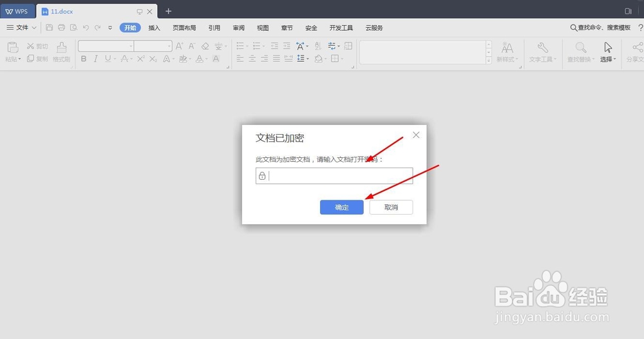Open the 视图 tab
Image resolution: width=644 pixels, height=339 pixels.
263,28
